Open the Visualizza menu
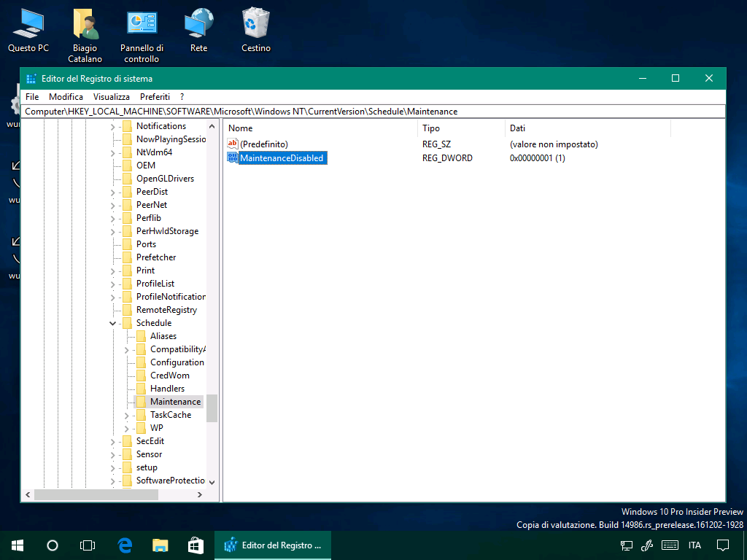 (x=112, y=97)
